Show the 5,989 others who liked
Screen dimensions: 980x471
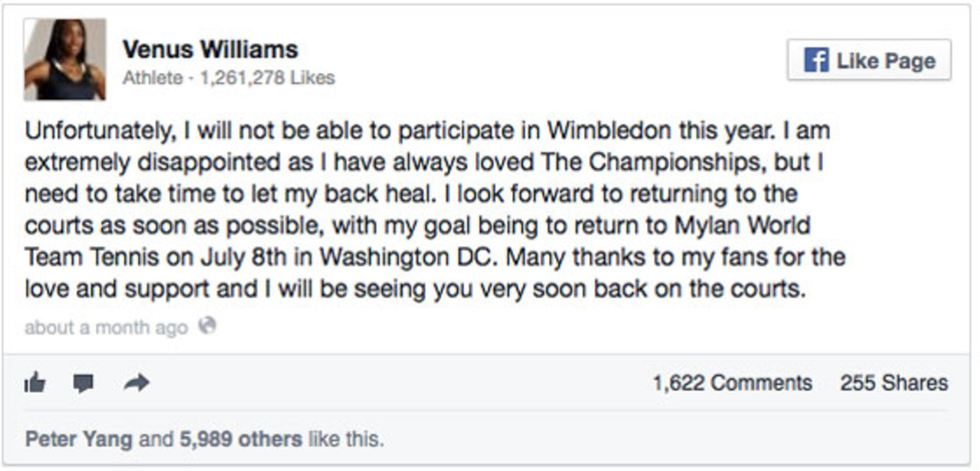pyautogui.click(x=240, y=440)
